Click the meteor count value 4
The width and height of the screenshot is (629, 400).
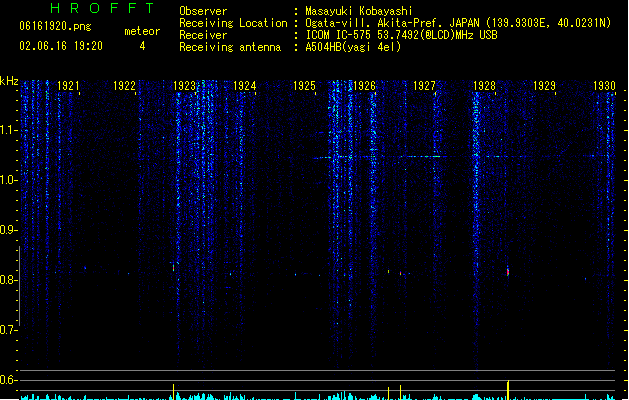coord(142,46)
